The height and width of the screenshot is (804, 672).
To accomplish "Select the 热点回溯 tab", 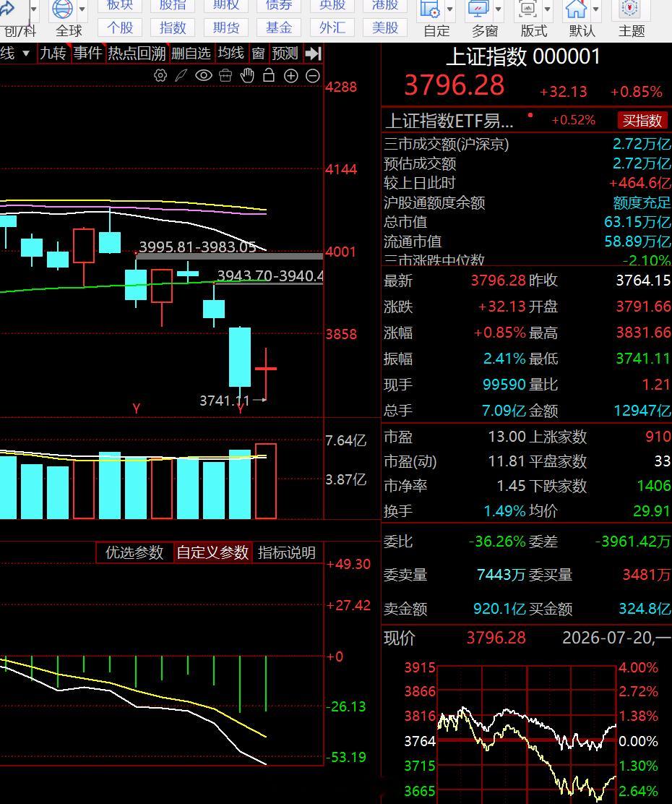I will pos(137,54).
